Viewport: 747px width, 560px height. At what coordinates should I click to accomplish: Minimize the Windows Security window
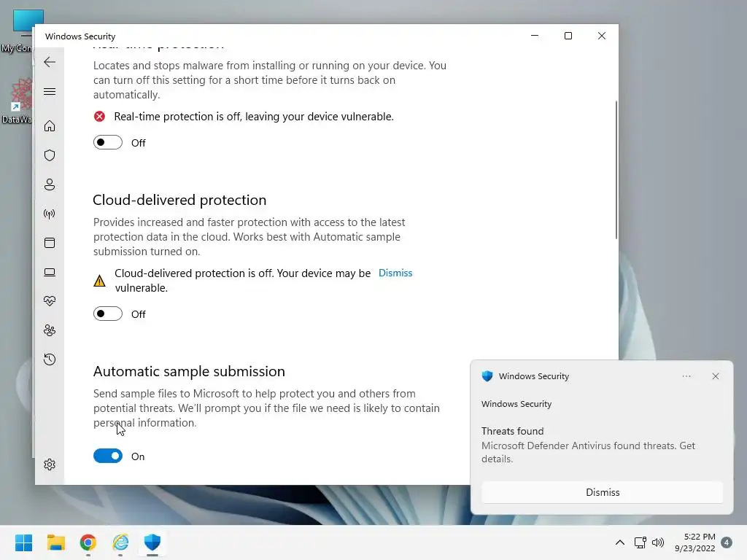tap(535, 36)
